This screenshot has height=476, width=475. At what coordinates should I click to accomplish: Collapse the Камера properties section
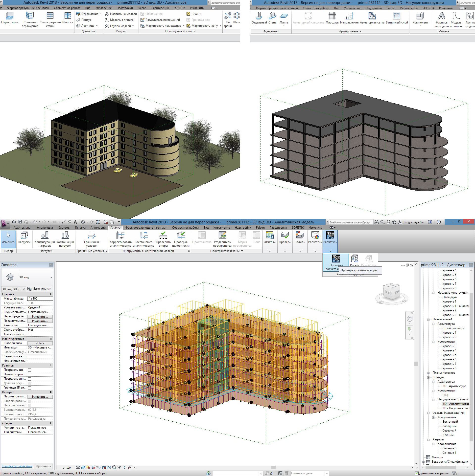point(51,392)
